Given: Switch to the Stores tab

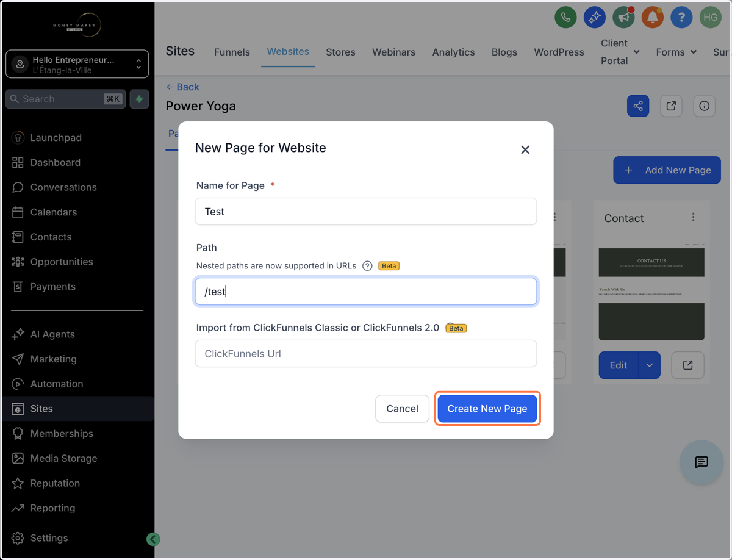Looking at the screenshot, I should coord(340,52).
